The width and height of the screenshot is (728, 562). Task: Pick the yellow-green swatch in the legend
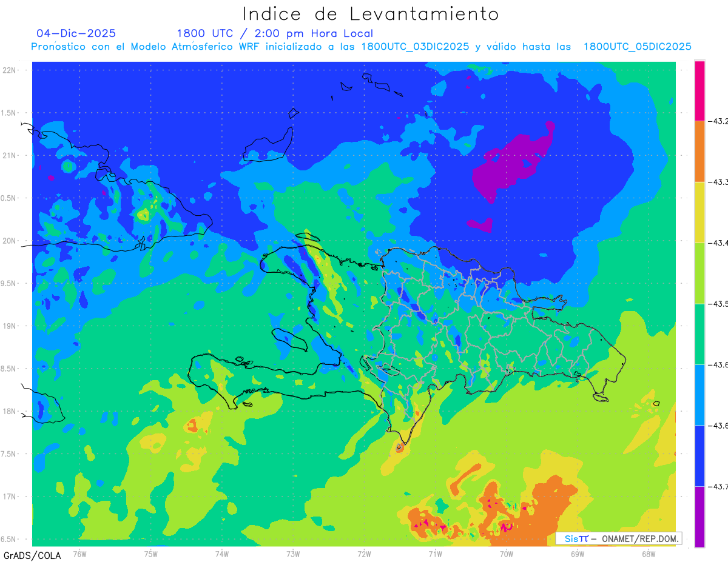pos(699,273)
